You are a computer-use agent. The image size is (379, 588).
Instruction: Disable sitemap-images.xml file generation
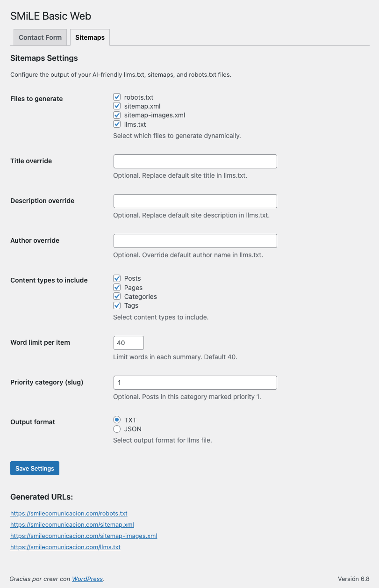117,115
